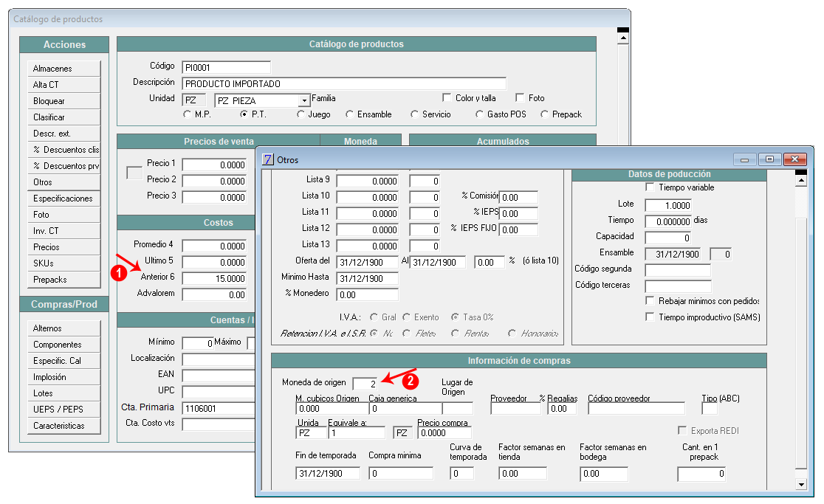Close the Otros window
The image size is (824, 504).
tap(794, 159)
